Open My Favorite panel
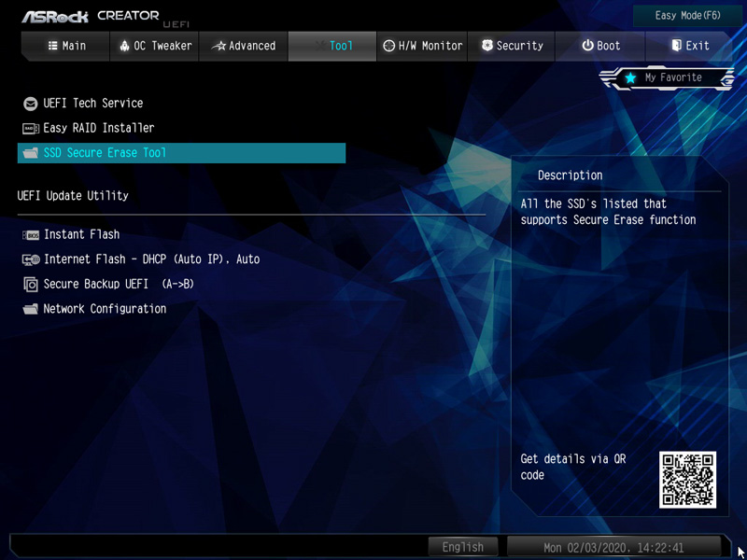Viewport: 747px width, 560px height. pyautogui.click(x=667, y=77)
